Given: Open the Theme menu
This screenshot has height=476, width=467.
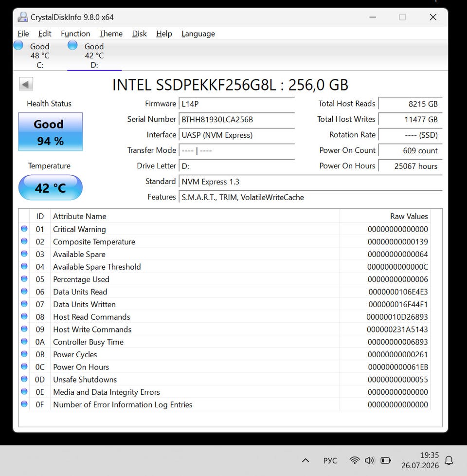Looking at the screenshot, I should pyautogui.click(x=111, y=34).
